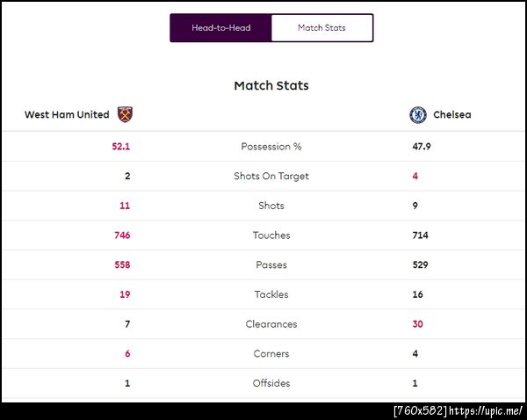Click the West Ham United crest icon

[125, 114]
